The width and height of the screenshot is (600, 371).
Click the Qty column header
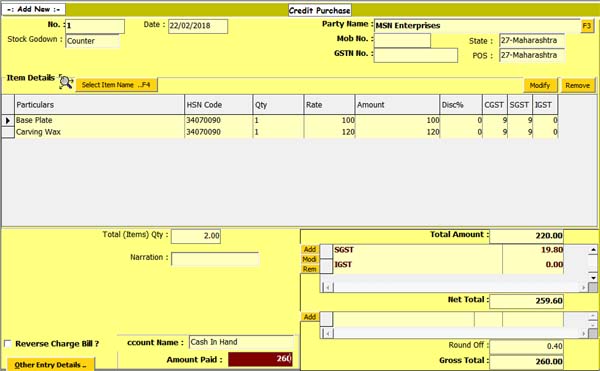[278, 105]
